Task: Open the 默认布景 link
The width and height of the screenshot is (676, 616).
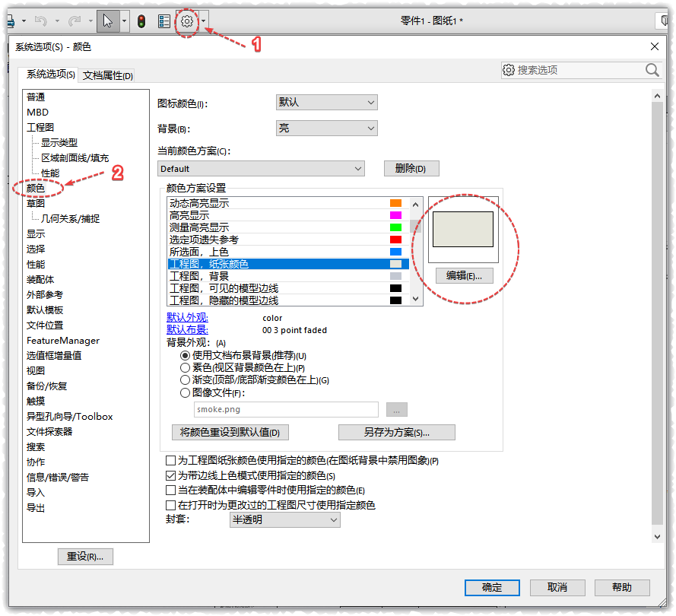Action: (x=188, y=330)
